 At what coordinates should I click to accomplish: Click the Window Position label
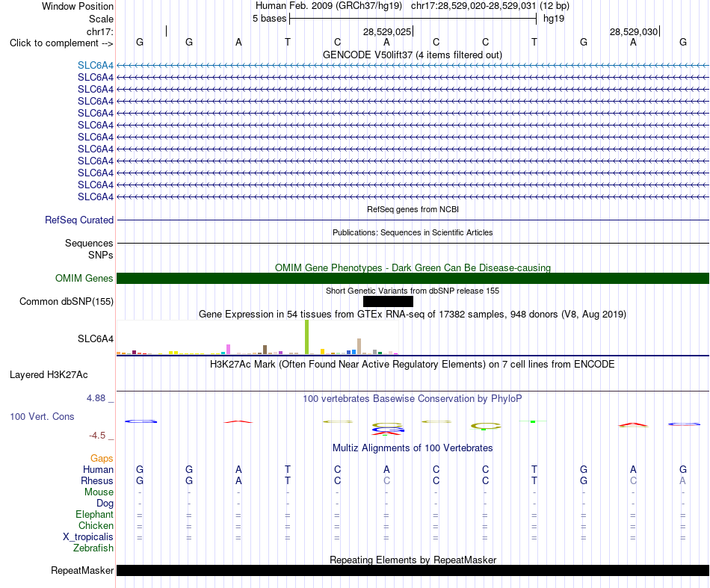click(78, 6)
